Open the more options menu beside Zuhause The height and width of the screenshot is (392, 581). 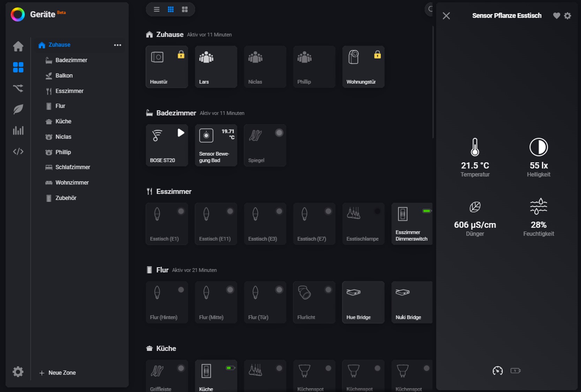[118, 45]
